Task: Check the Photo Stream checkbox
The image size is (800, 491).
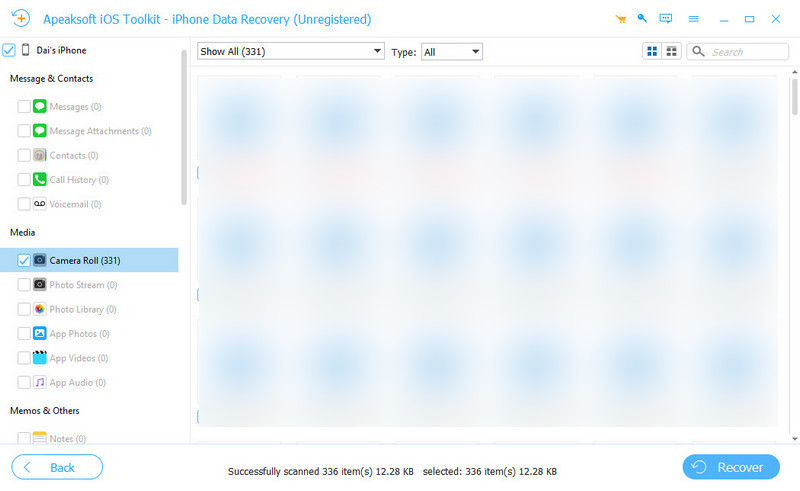Action: point(23,284)
